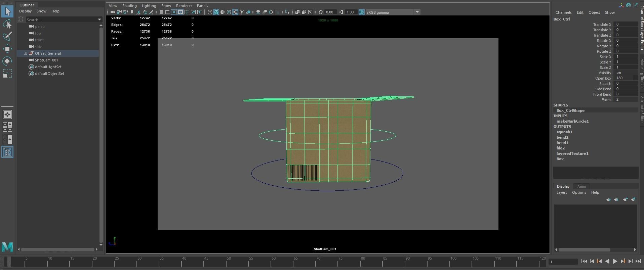Open the Outliner search options dropdown
Screen dimensions: 644x270
click(x=99, y=19)
